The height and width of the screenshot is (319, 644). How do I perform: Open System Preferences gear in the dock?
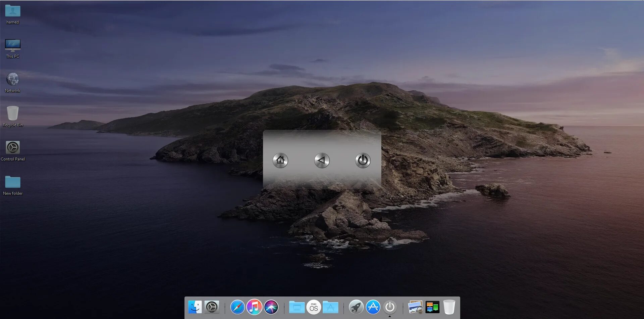point(212,307)
